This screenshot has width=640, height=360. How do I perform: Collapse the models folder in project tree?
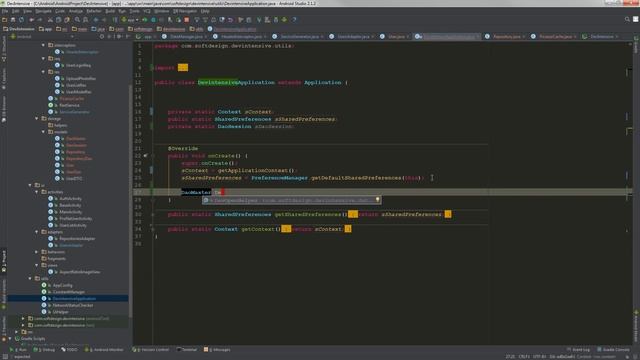(43, 132)
